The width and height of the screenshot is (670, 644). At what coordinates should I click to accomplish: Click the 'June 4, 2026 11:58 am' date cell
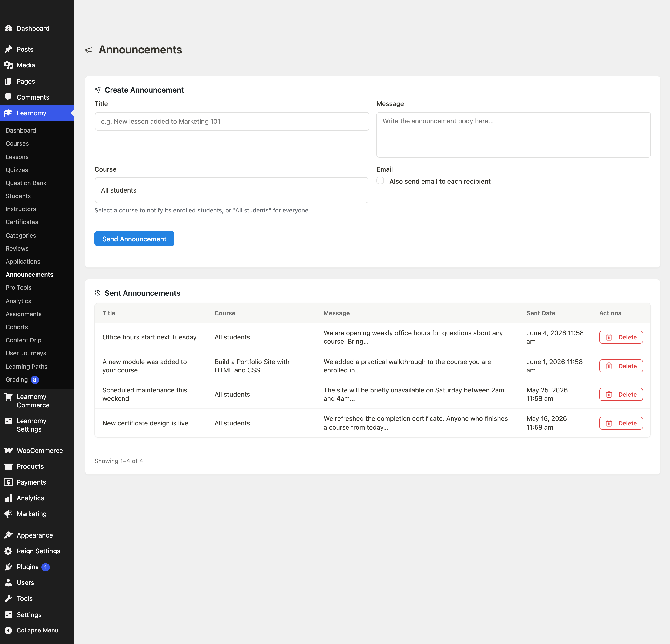click(555, 337)
